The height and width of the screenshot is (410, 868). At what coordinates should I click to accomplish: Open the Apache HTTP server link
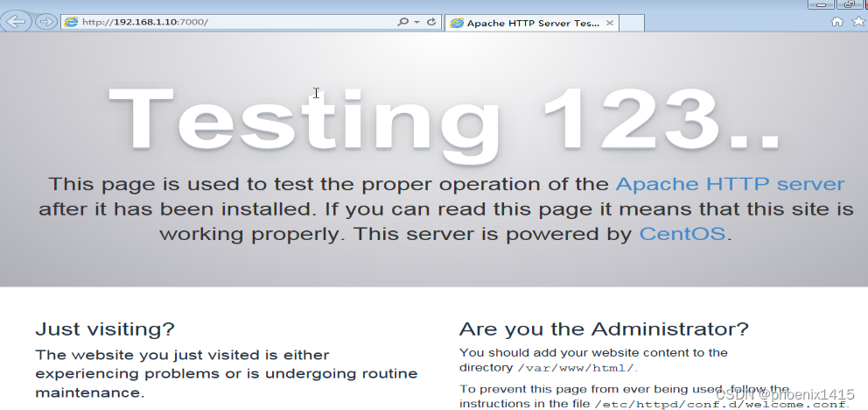point(730,184)
